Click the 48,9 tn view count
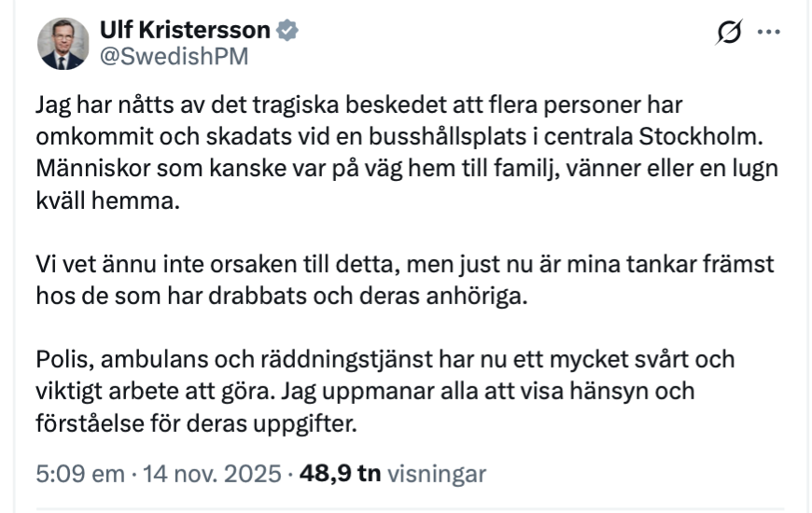Image resolution: width=812 pixels, height=513 pixels. point(340,473)
